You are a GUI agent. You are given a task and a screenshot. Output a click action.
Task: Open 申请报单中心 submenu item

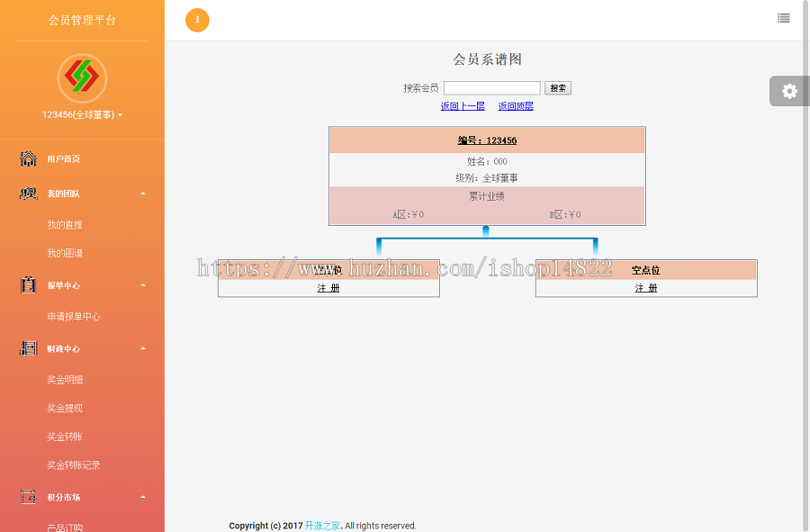(74, 316)
